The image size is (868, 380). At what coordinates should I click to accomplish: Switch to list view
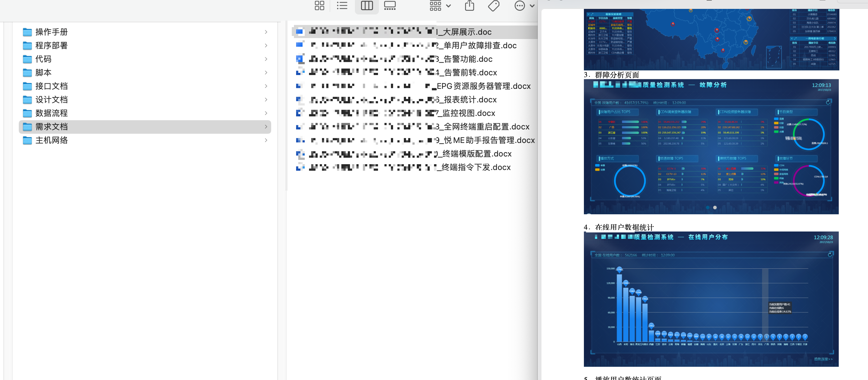pyautogui.click(x=342, y=6)
